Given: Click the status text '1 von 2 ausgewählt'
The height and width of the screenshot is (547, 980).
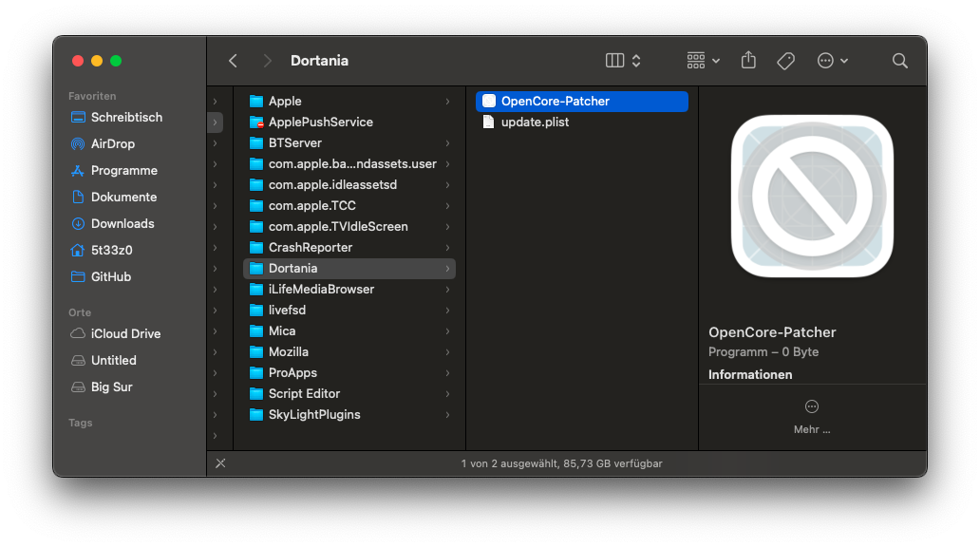Looking at the screenshot, I should point(508,463).
